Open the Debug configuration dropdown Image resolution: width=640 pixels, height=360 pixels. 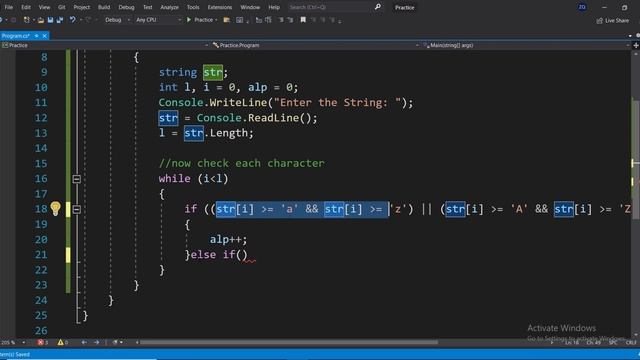117,20
